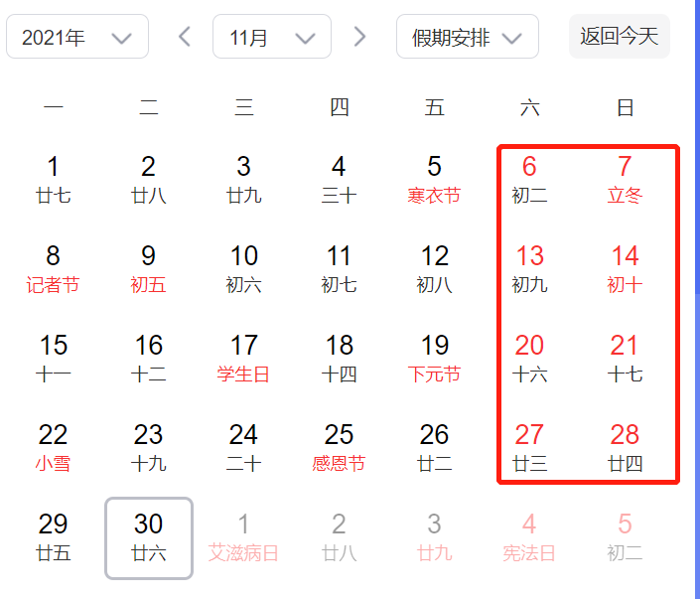Select December 1 艾滋病日

(x=244, y=536)
